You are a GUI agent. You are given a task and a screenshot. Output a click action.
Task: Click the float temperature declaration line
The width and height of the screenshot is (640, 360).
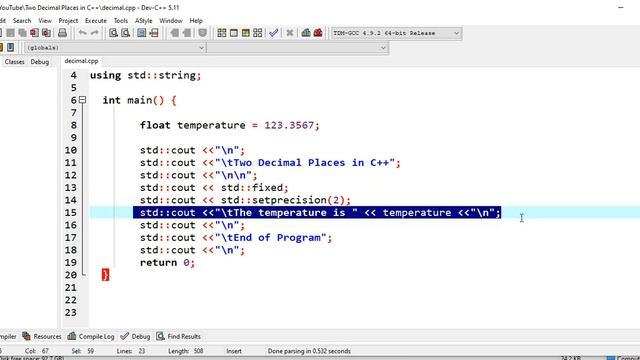pos(229,125)
